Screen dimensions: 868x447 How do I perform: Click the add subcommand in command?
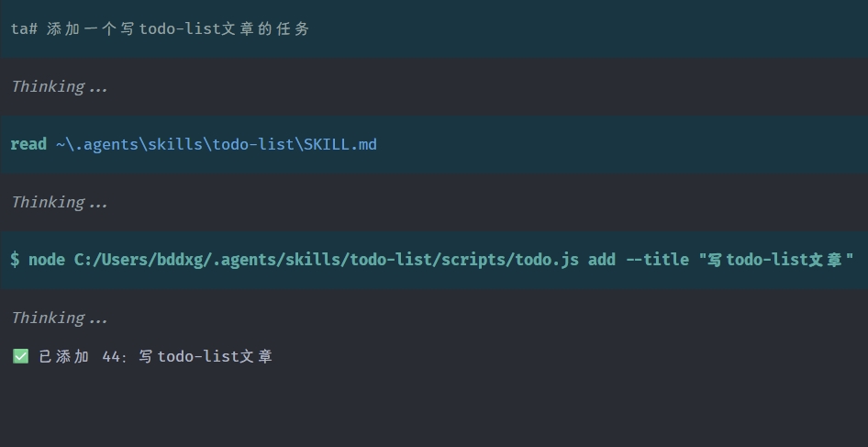tap(602, 260)
